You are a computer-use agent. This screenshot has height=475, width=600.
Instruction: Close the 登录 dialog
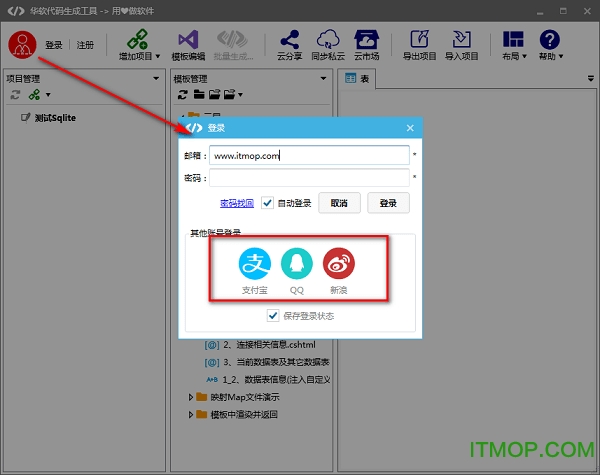410,128
